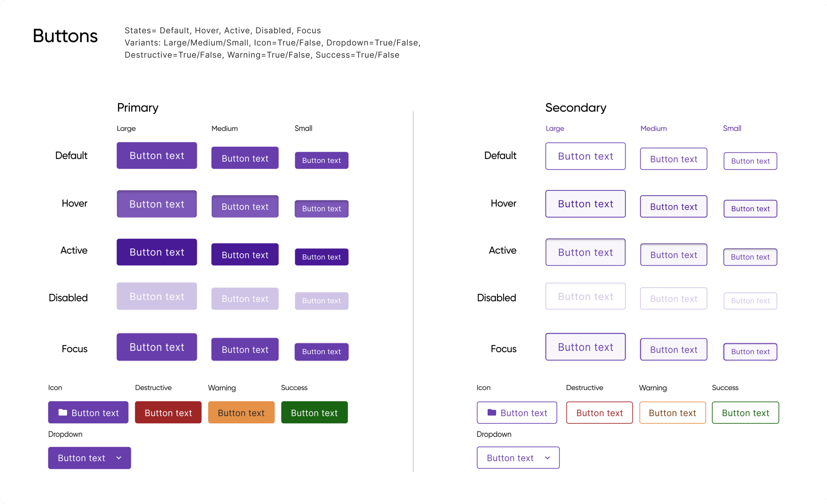Screen dimensions: 827x504
Task: Select the secondary outlined Warning button
Action: click(x=672, y=413)
